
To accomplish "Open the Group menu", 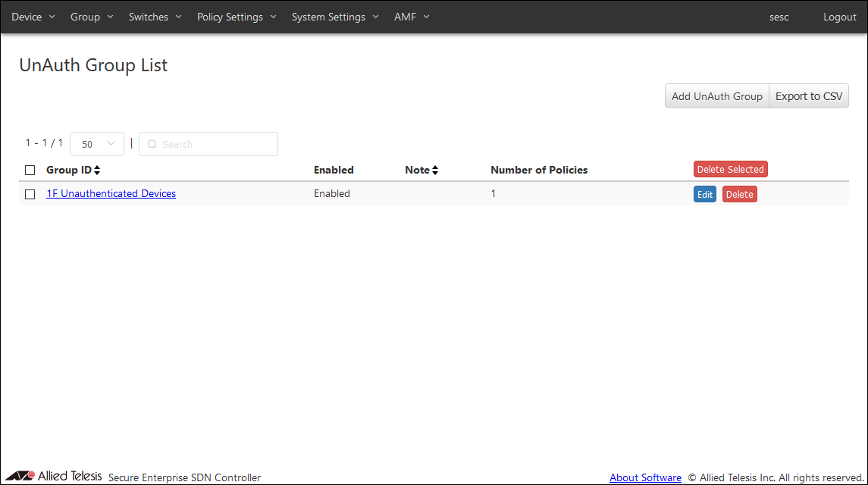I will click(92, 17).
